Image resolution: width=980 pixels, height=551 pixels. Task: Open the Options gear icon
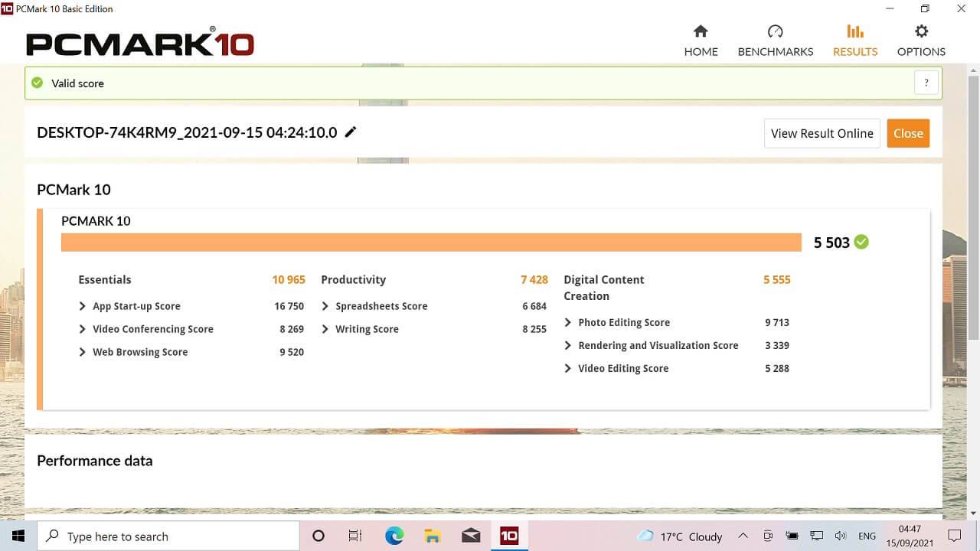921,31
